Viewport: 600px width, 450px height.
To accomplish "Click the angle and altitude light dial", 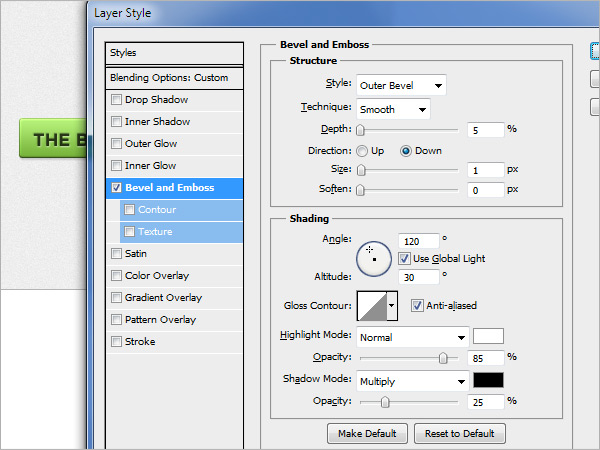I will tap(374, 259).
